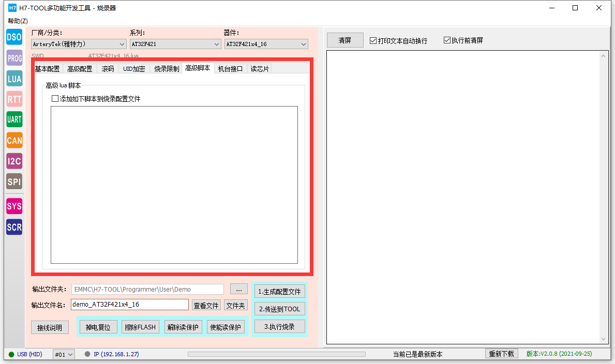Open the RTT viewer tool
This screenshot has width=615, height=364.
(x=14, y=99)
